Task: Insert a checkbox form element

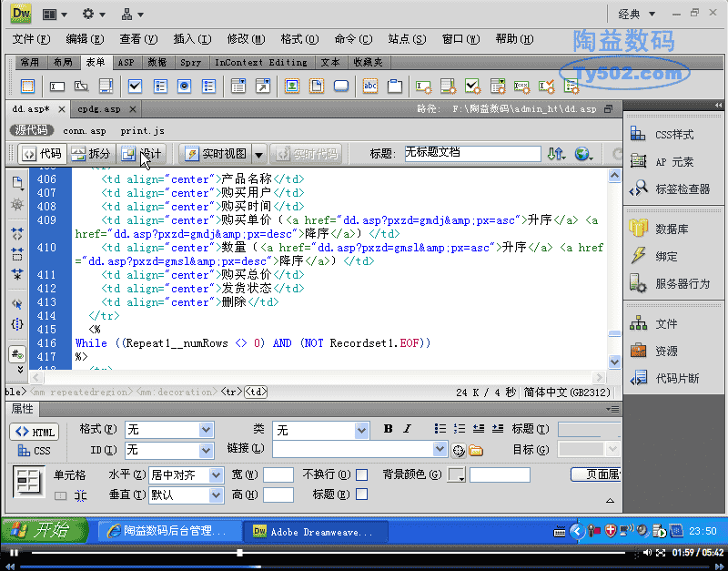Action: pyautogui.click(x=135, y=87)
